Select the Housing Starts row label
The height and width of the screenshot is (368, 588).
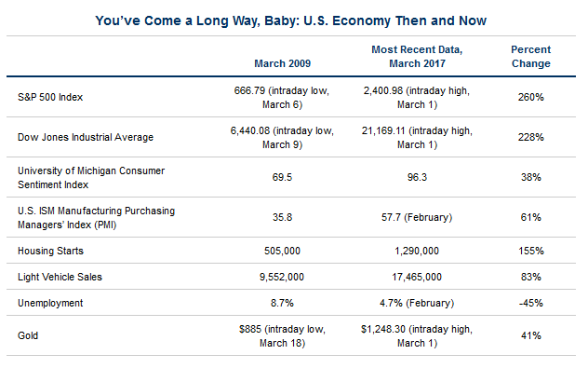tap(50, 251)
